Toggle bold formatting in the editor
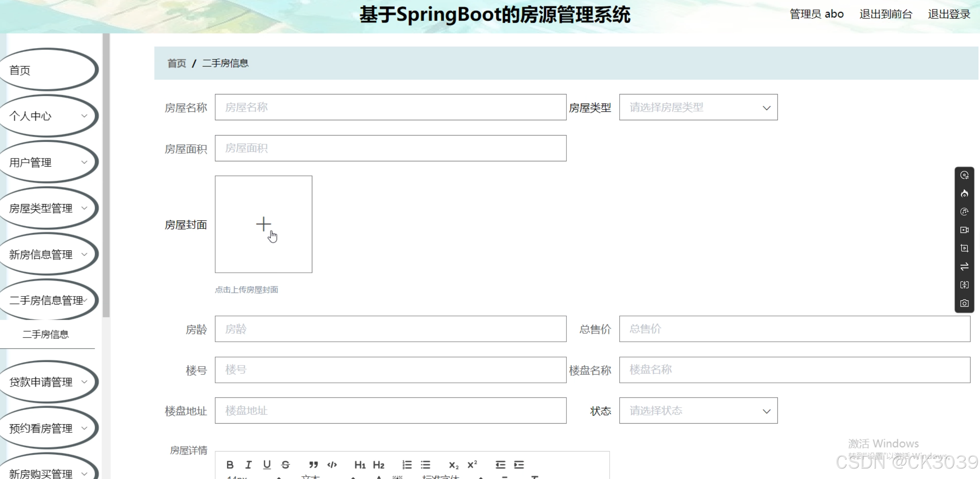The width and height of the screenshot is (980, 479). [x=230, y=464]
